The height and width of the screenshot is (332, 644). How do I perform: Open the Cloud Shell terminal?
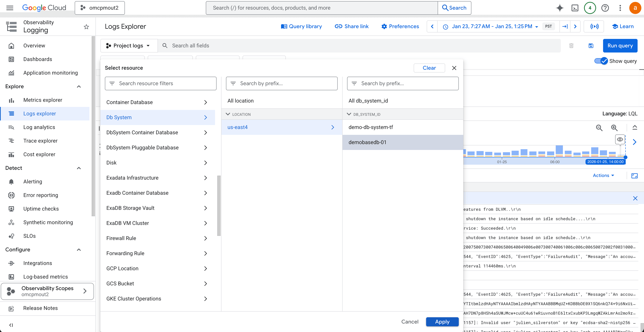pyautogui.click(x=575, y=8)
